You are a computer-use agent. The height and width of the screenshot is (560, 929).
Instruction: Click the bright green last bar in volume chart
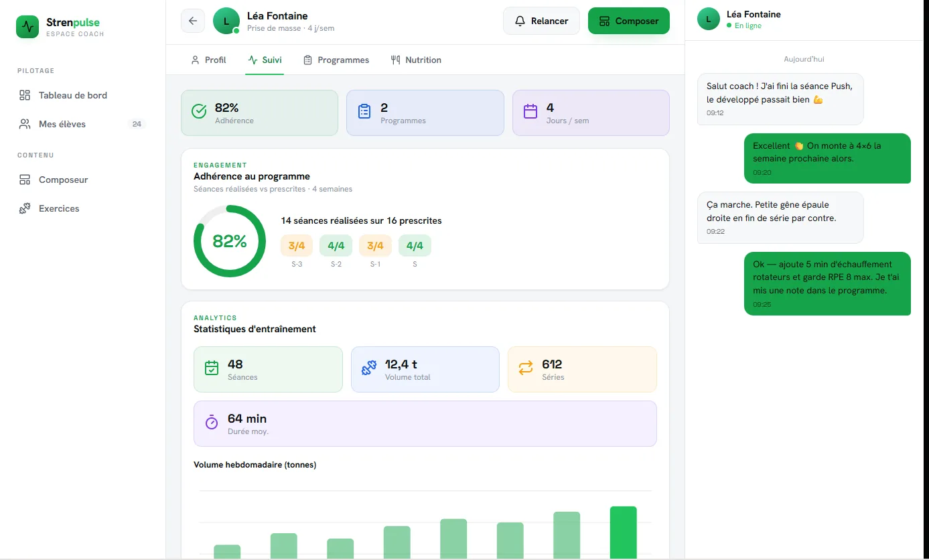624,533
